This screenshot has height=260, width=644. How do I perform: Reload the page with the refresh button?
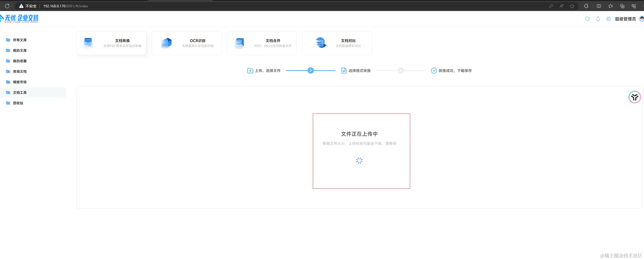pyautogui.click(x=7, y=6)
